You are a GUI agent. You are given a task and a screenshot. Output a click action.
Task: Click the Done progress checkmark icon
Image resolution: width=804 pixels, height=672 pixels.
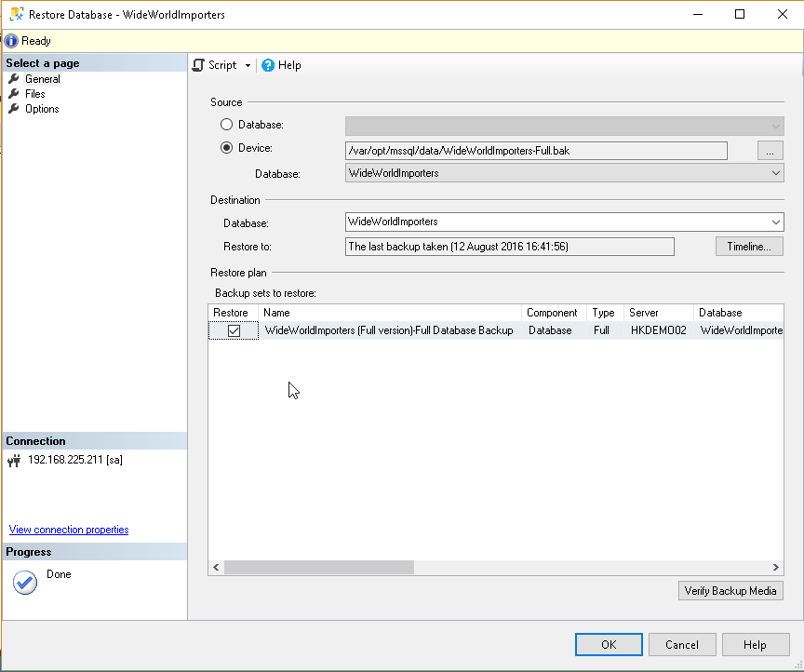tap(25, 582)
